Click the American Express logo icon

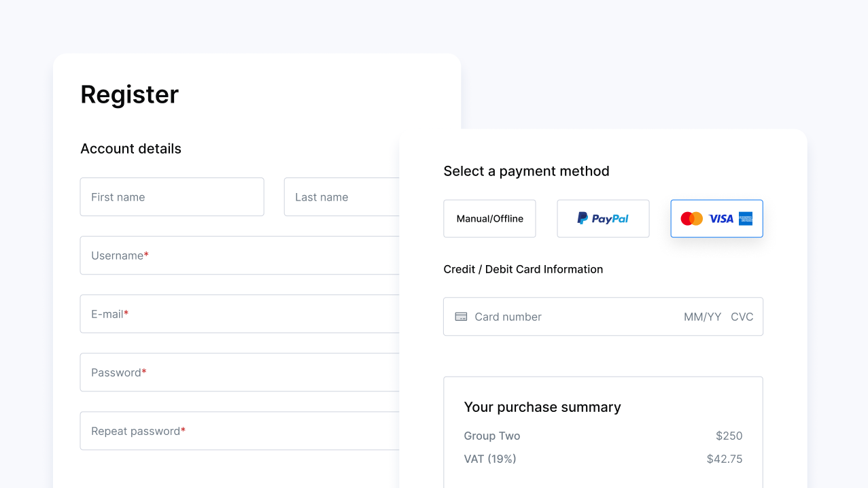click(746, 219)
